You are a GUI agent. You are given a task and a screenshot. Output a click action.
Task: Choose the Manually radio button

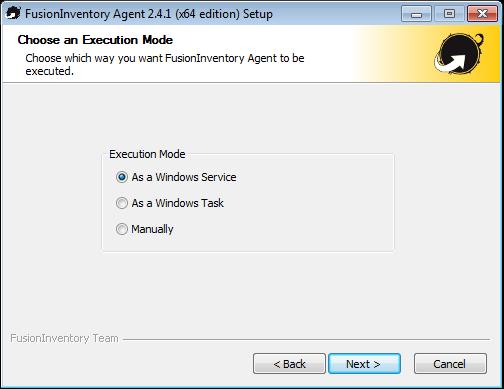(x=122, y=229)
